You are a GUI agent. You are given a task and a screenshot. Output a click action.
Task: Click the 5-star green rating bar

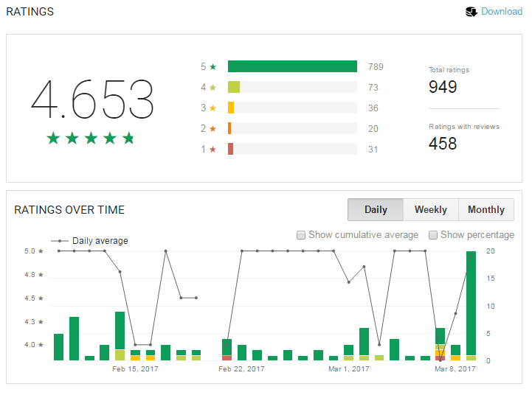click(292, 66)
